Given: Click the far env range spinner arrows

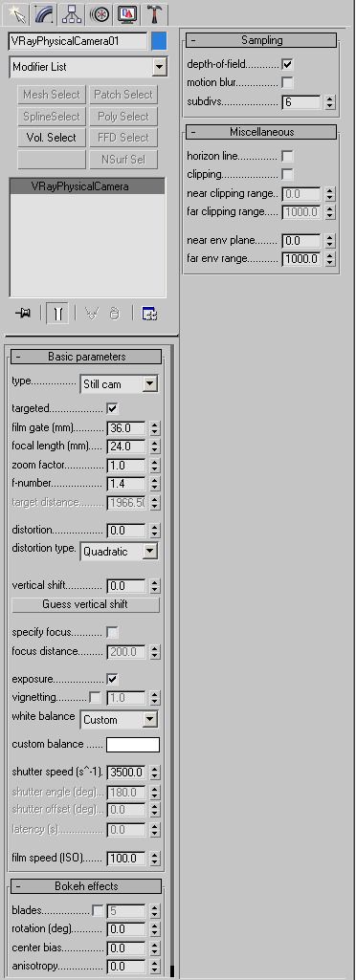Looking at the screenshot, I should [x=330, y=259].
